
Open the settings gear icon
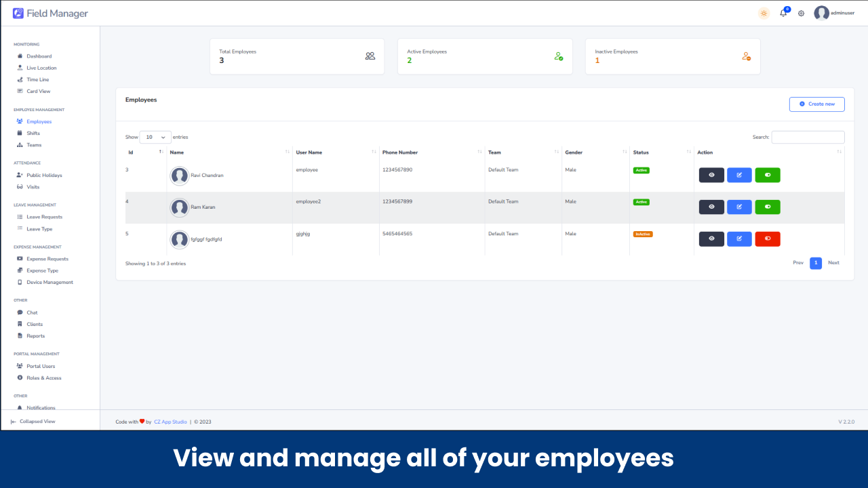click(801, 13)
